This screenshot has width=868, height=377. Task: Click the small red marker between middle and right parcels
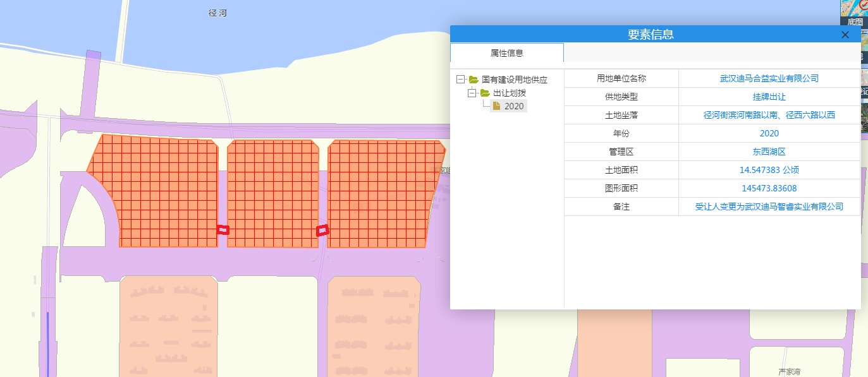pyautogui.click(x=323, y=230)
